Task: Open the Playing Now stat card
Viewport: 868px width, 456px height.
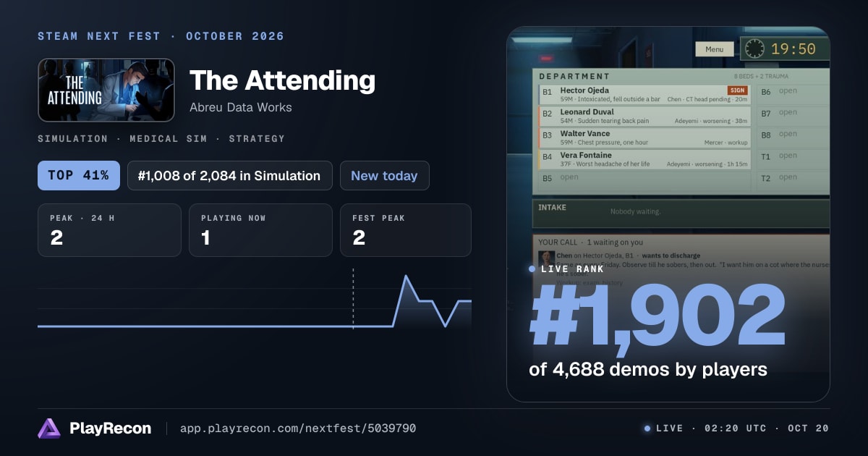Action: 260,230
